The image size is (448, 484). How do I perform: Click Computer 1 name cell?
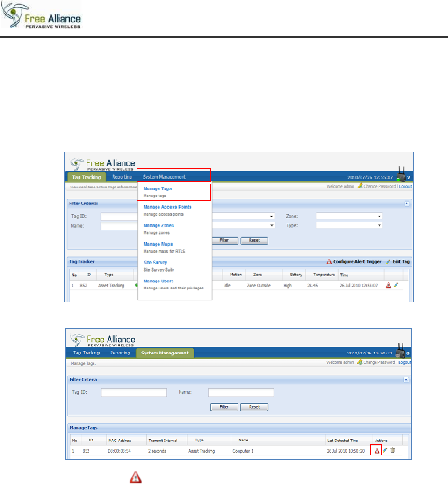coord(243,451)
